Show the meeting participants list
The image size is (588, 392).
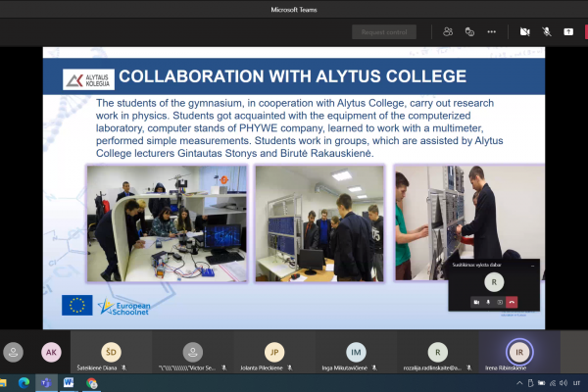(x=448, y=32)
